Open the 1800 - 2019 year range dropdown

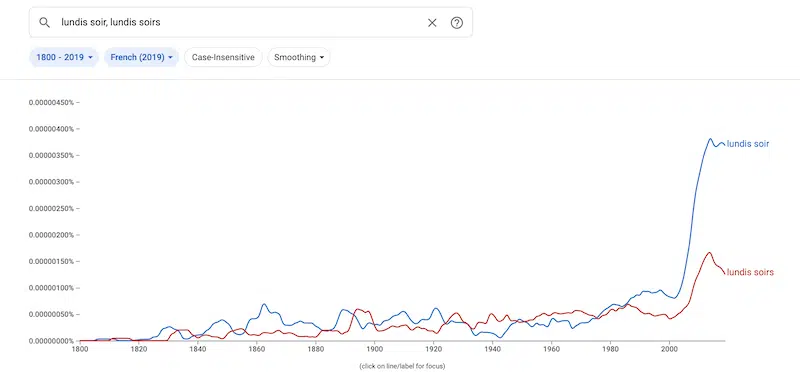point(64,57)
